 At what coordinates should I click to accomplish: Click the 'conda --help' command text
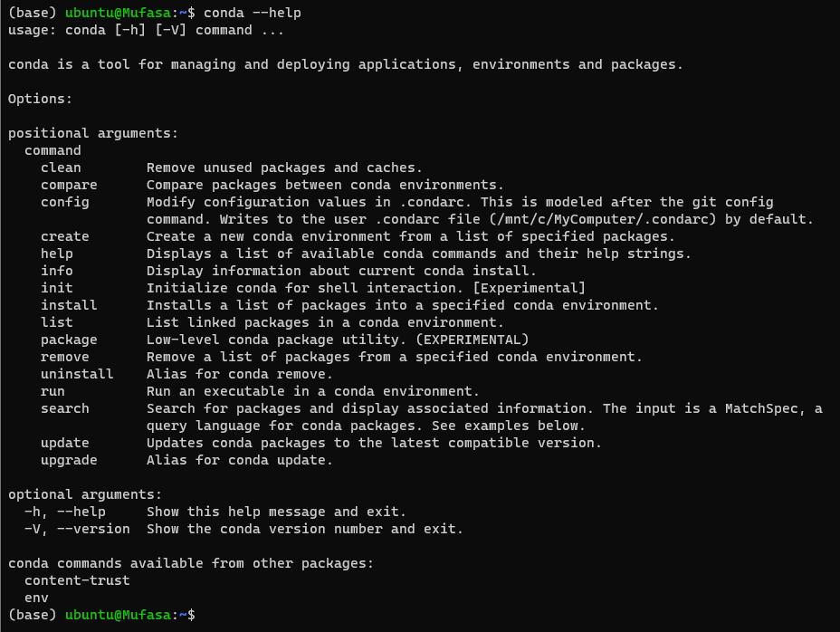click(253, 13)
